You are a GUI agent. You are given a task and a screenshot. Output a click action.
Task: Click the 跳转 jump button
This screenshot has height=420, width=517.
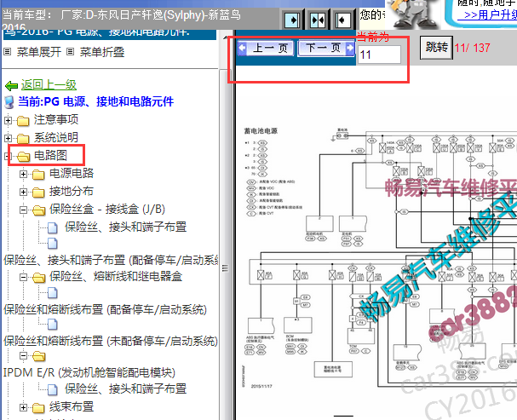tap(436, 48)
